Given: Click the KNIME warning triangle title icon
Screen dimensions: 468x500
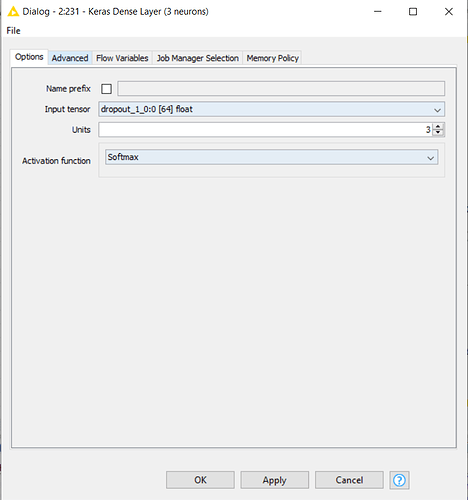Looking at the screenshot, I should (13, 12).
